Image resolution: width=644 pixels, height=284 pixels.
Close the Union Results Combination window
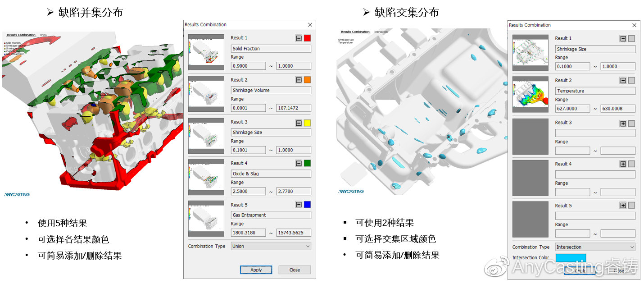[310, 25]
